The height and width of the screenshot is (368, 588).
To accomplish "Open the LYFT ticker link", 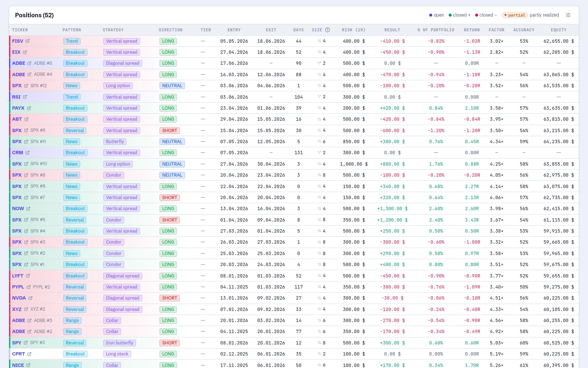I will click(x=18, y=276).
